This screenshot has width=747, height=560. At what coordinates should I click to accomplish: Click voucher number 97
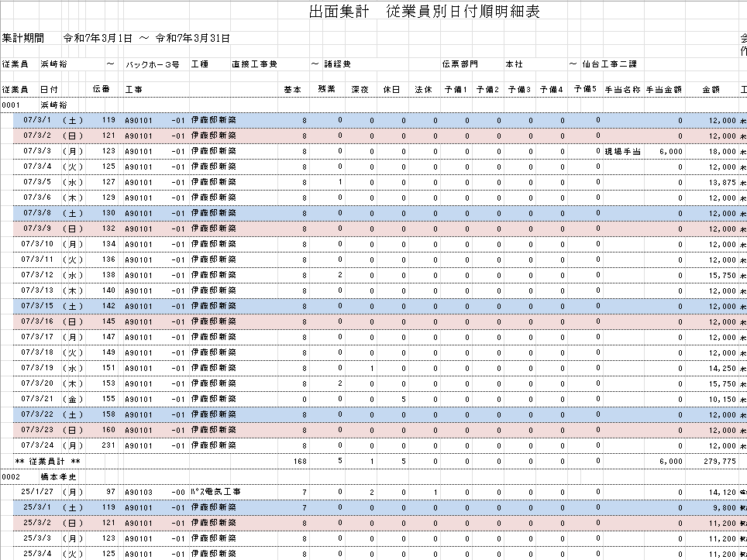111,491
